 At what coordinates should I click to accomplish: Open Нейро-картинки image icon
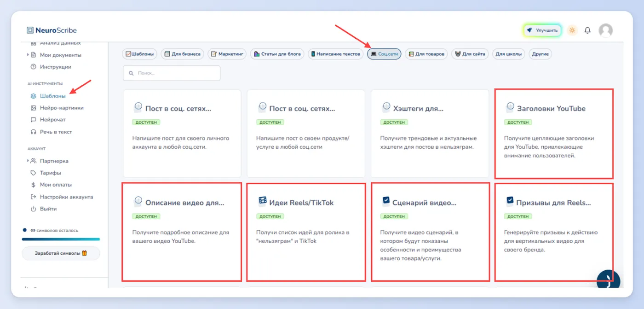[33, 108]
